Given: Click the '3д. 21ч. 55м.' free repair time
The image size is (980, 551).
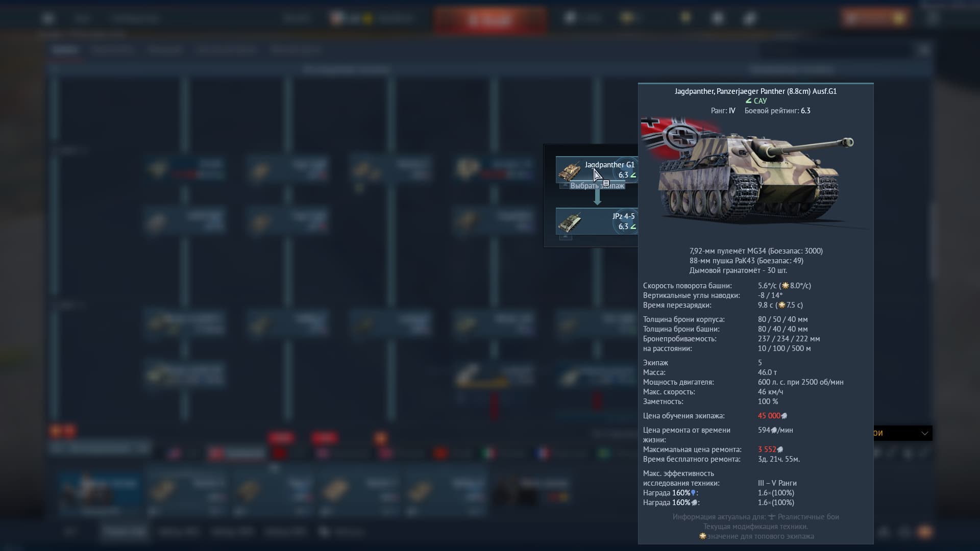Looking at the screenshot, I should (779, 459).
